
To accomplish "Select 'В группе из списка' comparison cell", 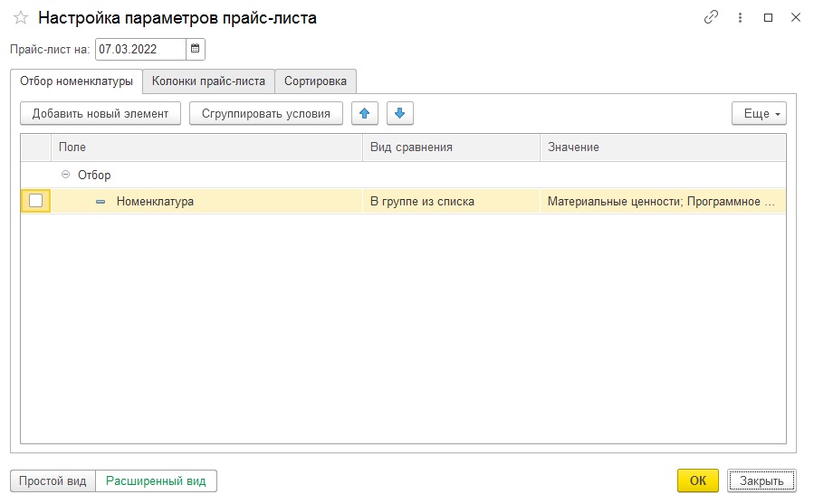I will pyautogui.click(x=451, y=201).
